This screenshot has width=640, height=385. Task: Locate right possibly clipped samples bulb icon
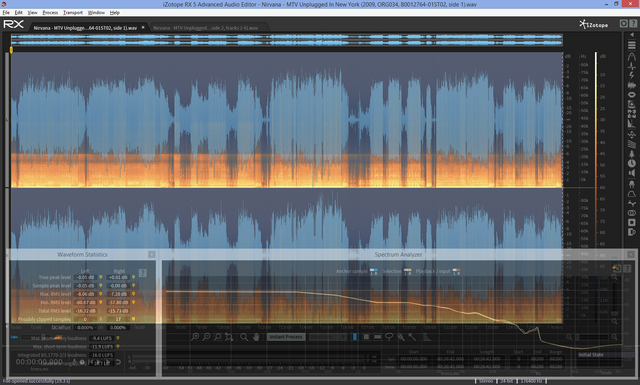pyautogui.click(x=133, y=319)
